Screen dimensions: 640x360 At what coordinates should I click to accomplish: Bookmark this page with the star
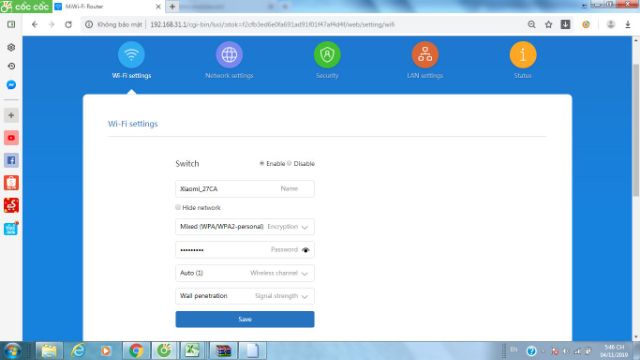point(549,24)
